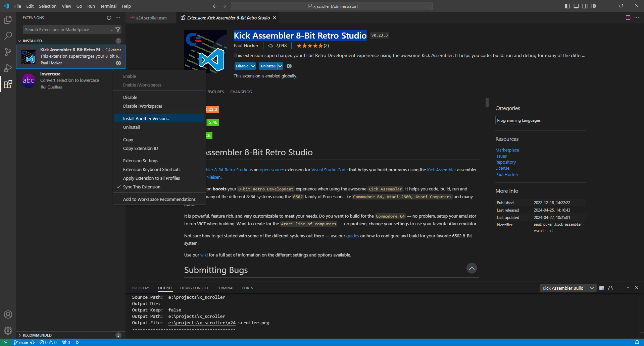Switch to the DEBUG CONSOLE tab
Image resolution: width=644 pixels, height=346 pixels.
pyautogui.click(x=194, y=288)
